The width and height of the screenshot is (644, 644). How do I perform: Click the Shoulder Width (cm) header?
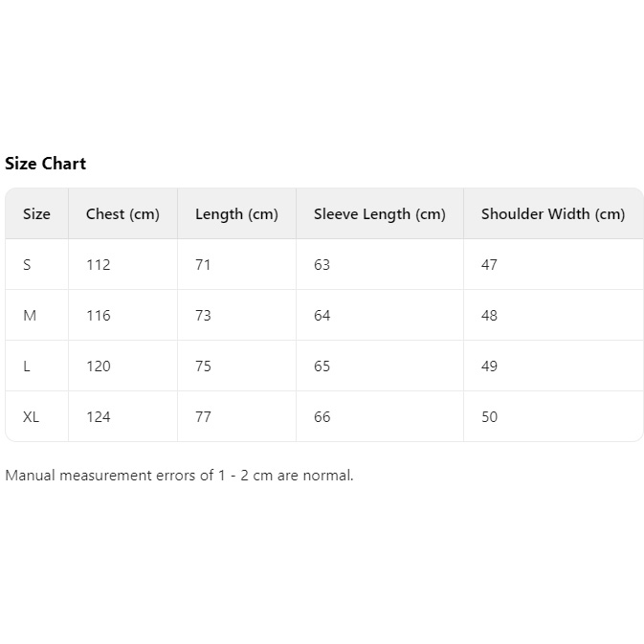(553, 214)
